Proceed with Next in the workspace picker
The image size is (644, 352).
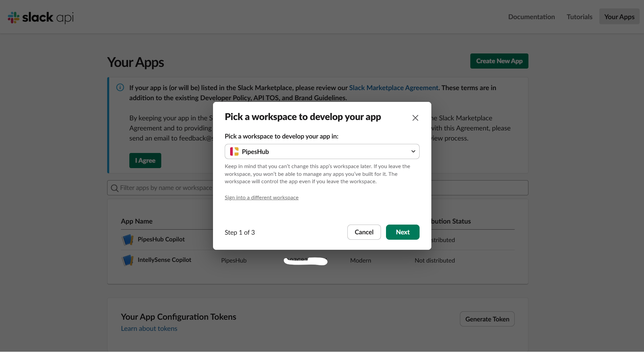coord(402,232)
